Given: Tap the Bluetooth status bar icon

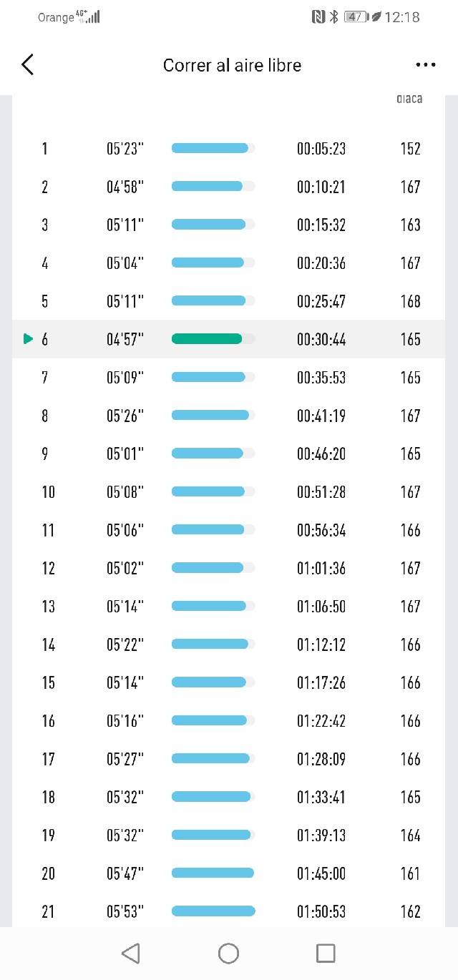Looking at the screenshot, I should point(333,16).
